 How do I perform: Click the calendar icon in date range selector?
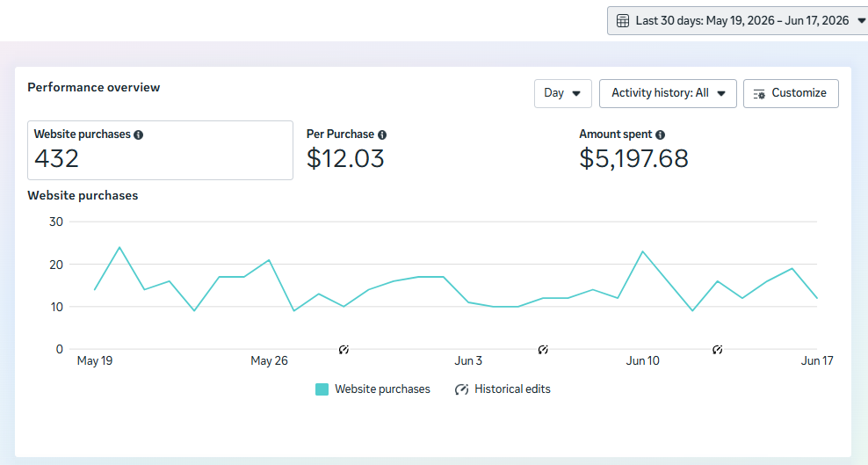(623, 21)
